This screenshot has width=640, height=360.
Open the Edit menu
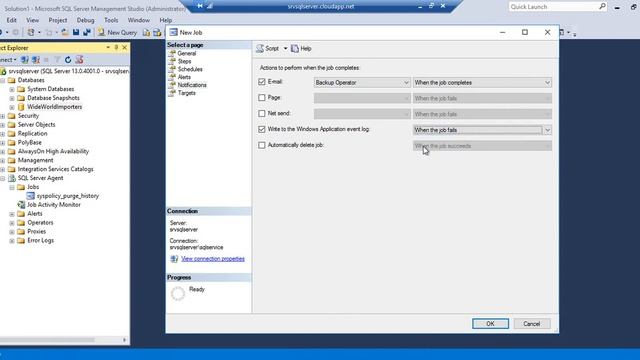11,20
